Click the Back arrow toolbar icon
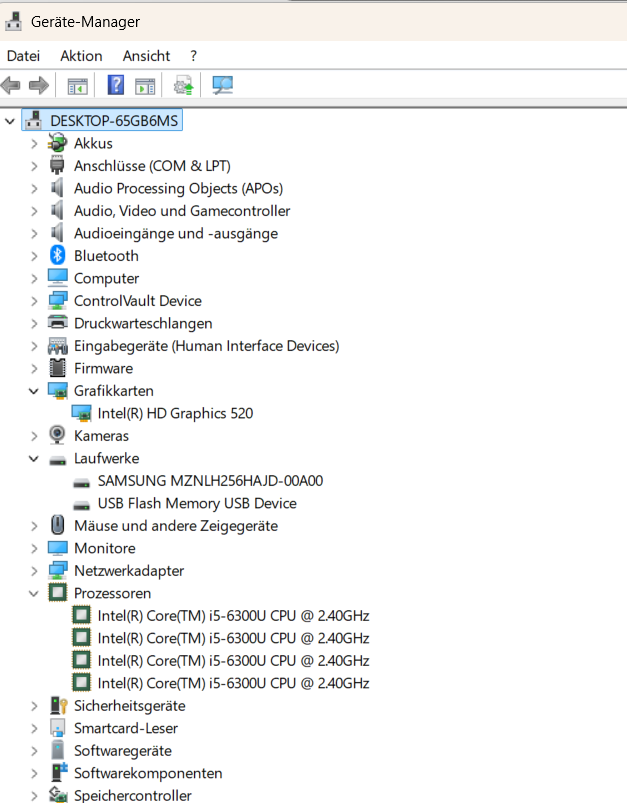This screenshot has width=627, height=803. [x=11, y=85]
